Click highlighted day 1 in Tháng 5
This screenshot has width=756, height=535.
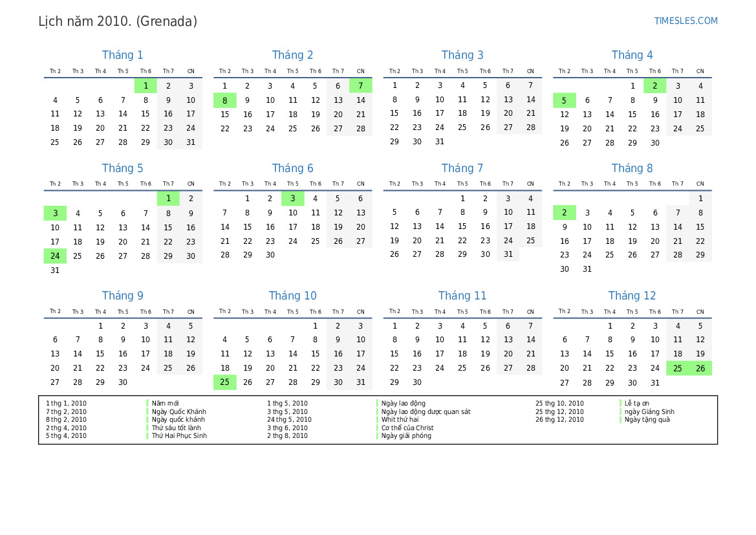pyautogui.click(x=168, y=198)
